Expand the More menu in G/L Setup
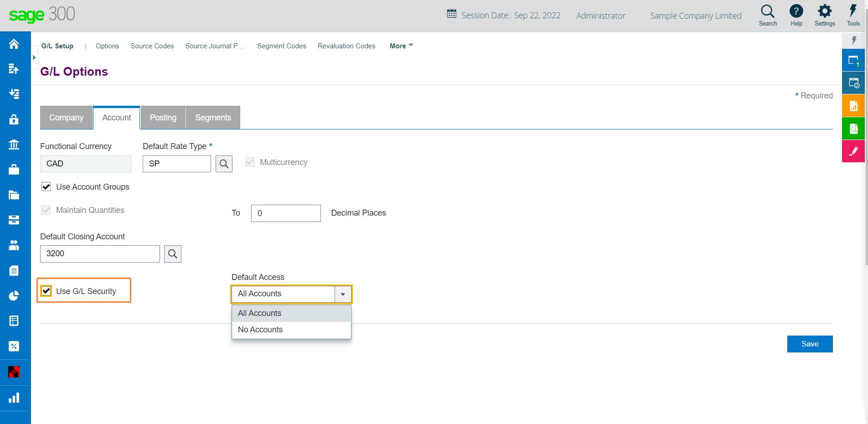Screen dimensions: 868x424 (x=401, y=46)
